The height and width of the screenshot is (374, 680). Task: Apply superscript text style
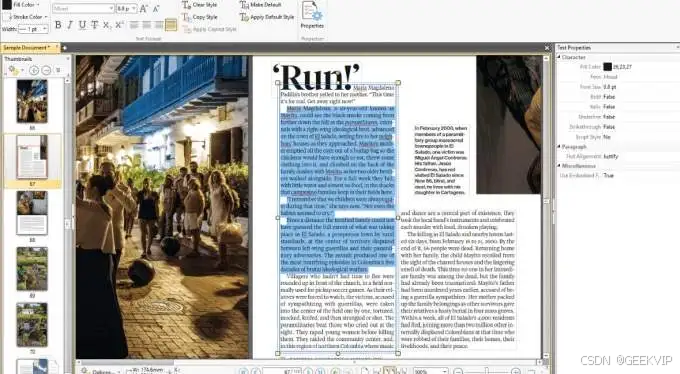click(119, 25)
